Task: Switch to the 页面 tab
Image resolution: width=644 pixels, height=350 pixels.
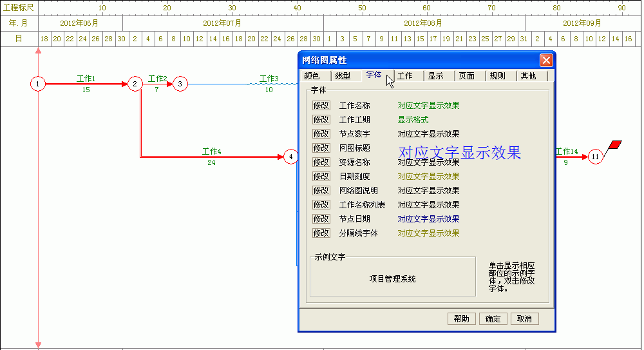Action: [x=469, y=76]
